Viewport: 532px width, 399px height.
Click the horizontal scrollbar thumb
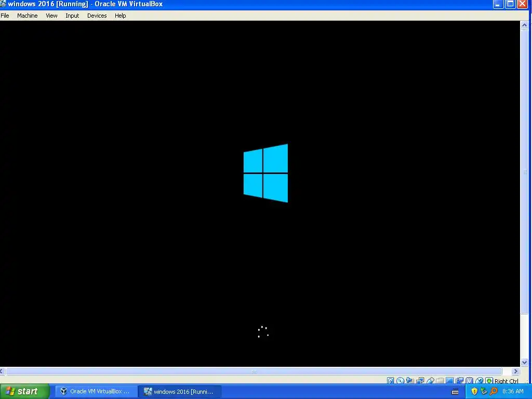(254, 371)
